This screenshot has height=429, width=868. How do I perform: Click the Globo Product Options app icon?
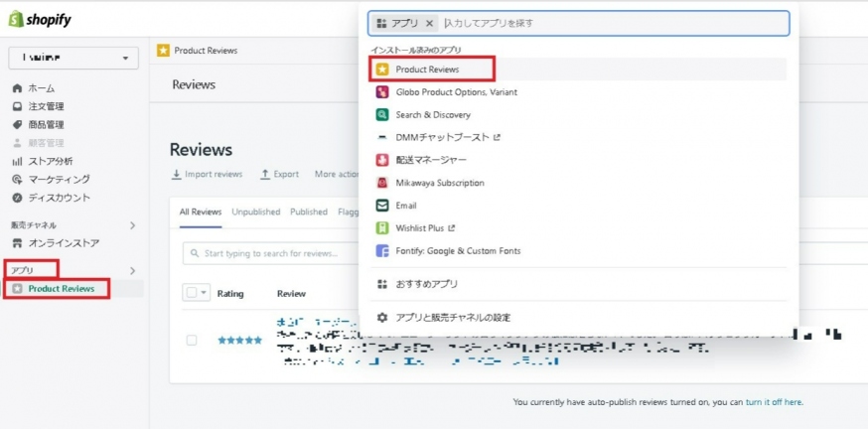[382, 92]
